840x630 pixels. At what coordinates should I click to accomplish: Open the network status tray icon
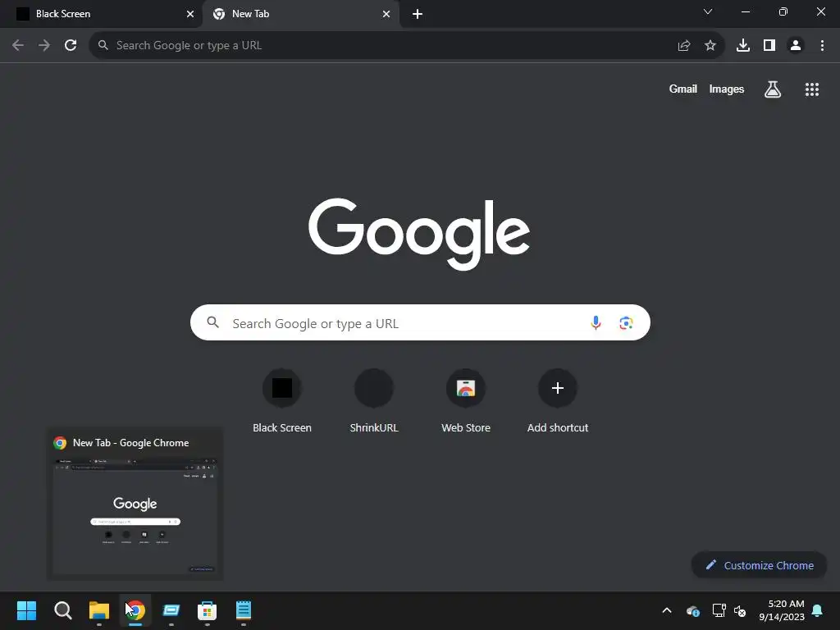pyautogui.click(x=719, y=610)
